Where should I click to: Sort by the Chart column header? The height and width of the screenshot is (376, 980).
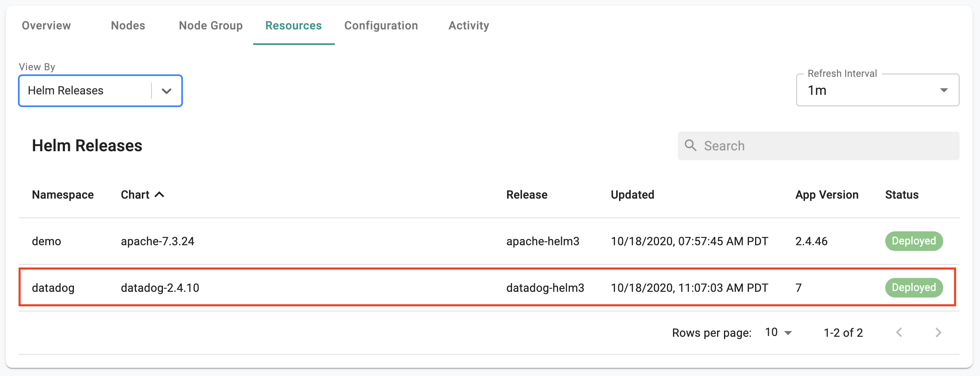click(135, 195)
